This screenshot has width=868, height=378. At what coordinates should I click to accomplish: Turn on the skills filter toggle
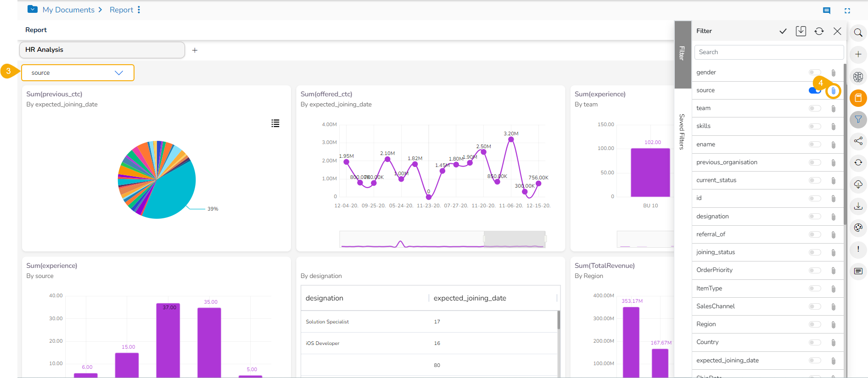[x=815, y=126]
